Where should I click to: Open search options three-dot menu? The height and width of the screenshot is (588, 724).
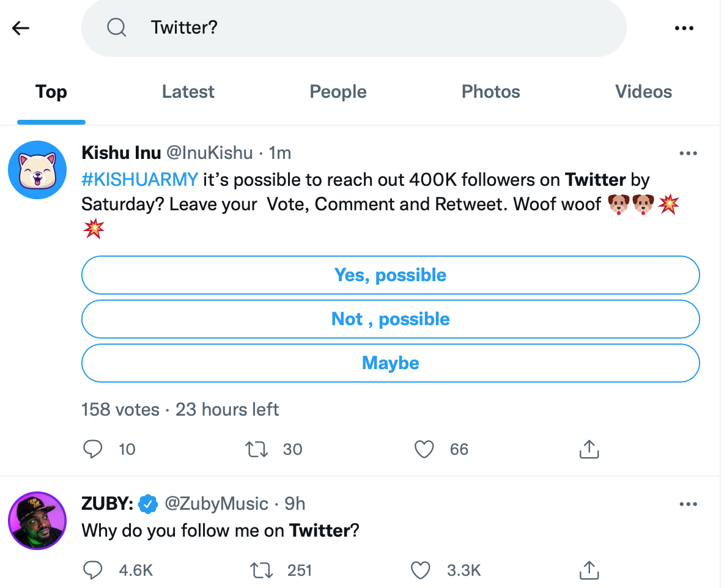point(684,28)
